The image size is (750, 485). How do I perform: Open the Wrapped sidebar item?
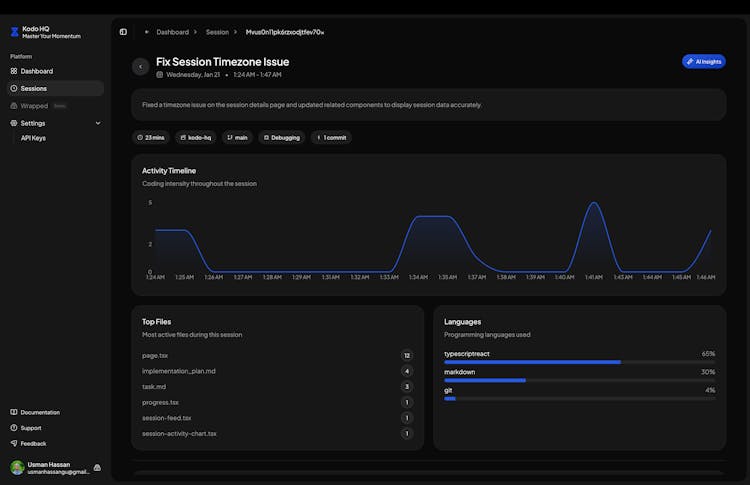(x=34, y=105)
